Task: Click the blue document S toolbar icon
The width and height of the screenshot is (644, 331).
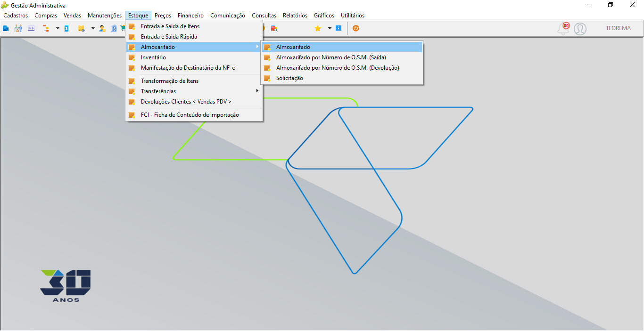Action: pos(66,28)
